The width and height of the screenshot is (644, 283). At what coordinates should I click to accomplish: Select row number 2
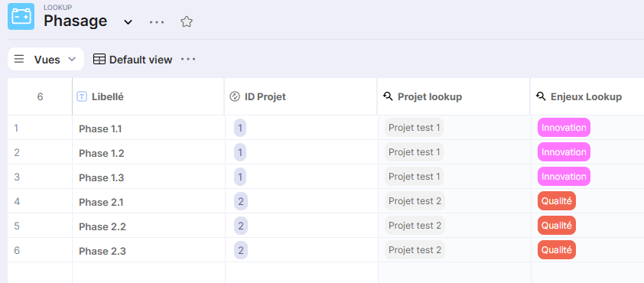click(x=16, y=153)
